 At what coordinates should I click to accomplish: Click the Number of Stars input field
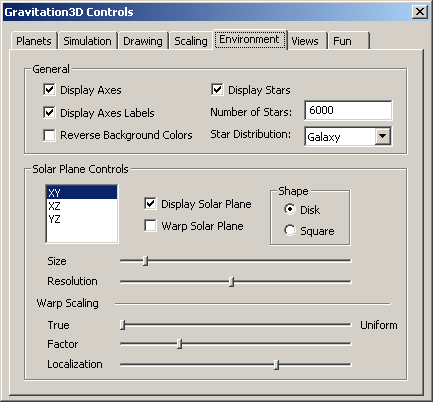coord(348,110)
